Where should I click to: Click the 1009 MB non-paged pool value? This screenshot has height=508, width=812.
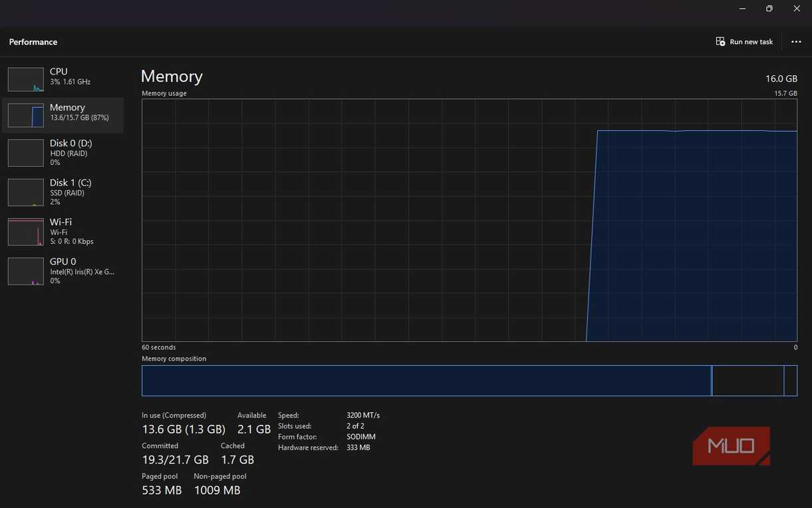(217, 491)
